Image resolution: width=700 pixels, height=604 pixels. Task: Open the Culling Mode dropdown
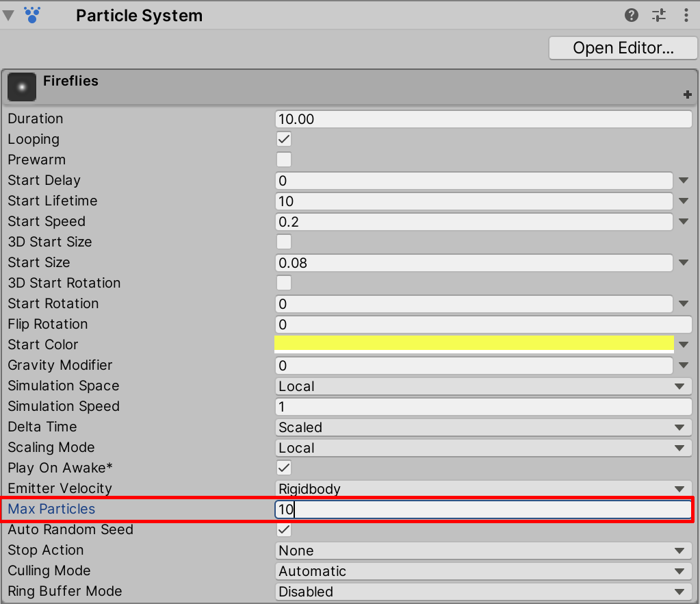tap(483, 571)
